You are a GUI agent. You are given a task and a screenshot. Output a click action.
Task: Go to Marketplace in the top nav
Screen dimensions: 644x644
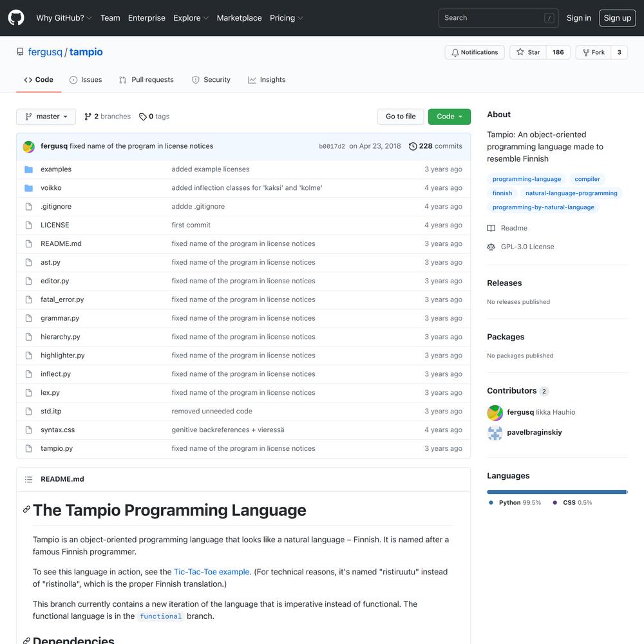point(239,18)
